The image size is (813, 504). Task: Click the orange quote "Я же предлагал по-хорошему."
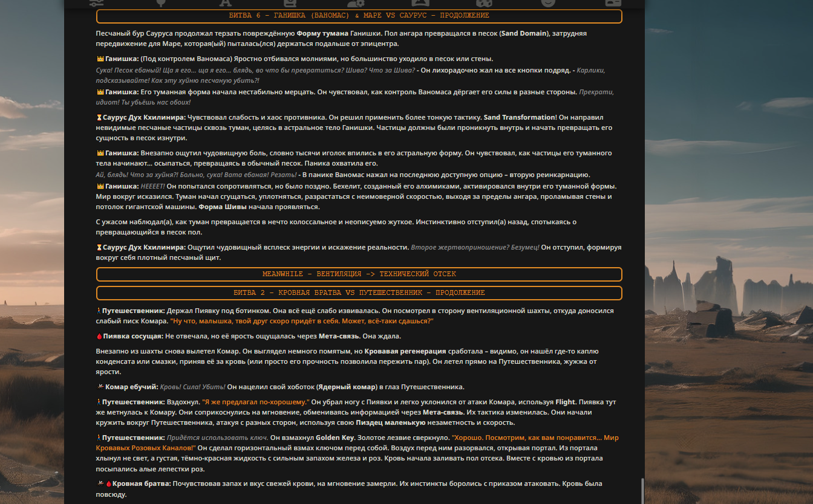point(255,402)
